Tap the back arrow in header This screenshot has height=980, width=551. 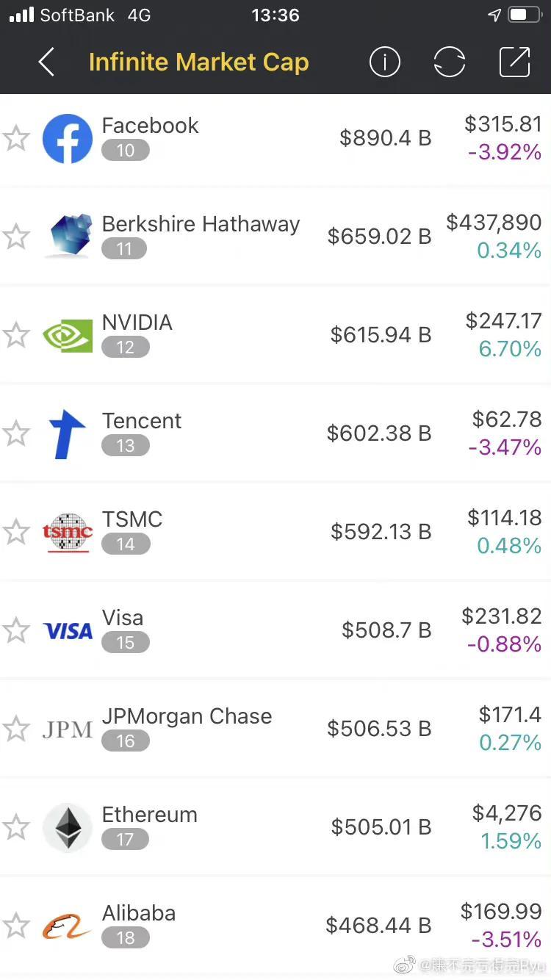coord(46,62)
